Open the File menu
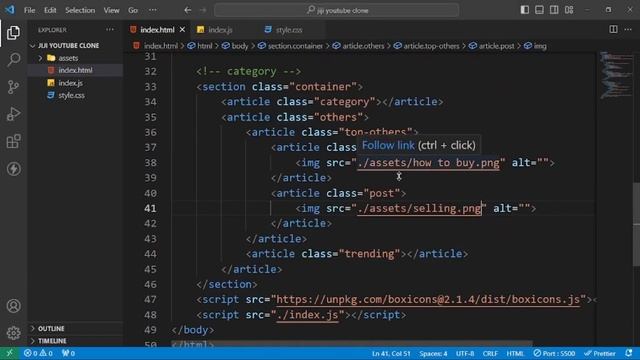 click(x=29, y=10)
